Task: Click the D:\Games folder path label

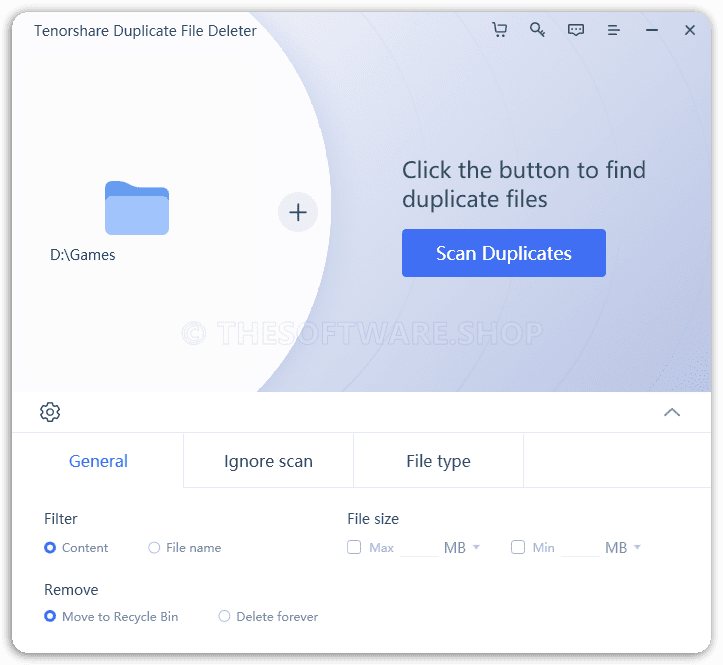Action: coord(83,255)
